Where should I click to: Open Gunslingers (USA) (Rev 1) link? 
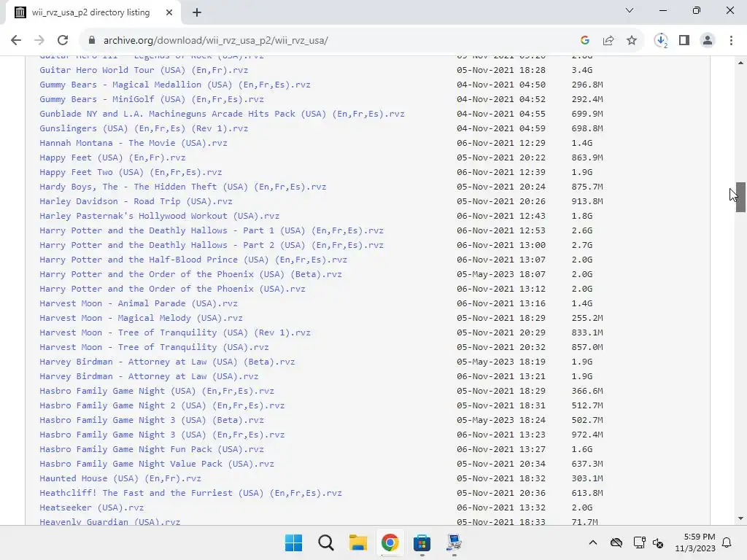click(144, 128)
